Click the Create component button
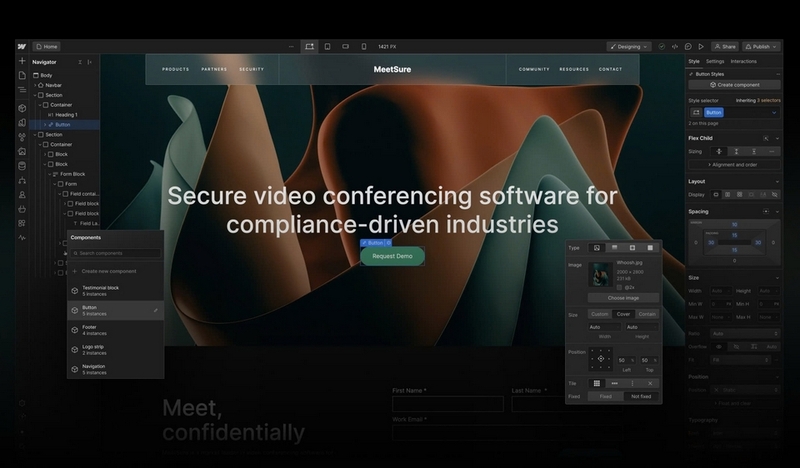This screenshot has height=468, width=800. 734,85
